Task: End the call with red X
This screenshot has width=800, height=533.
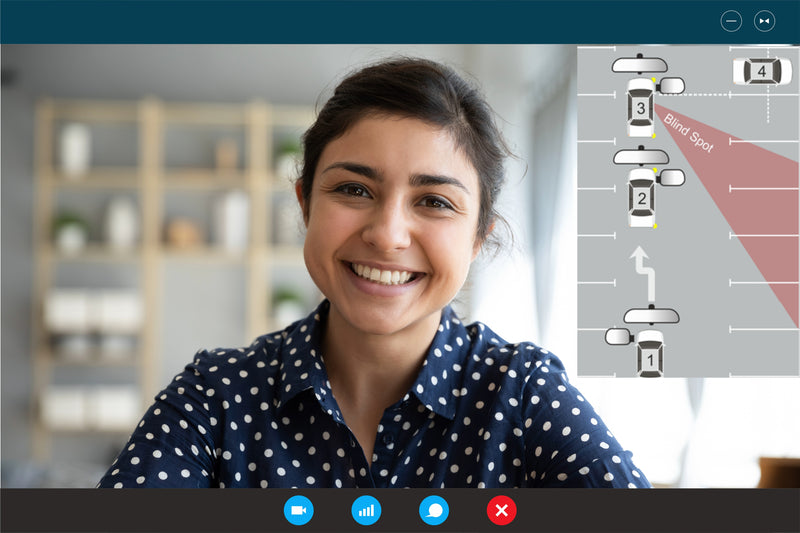Action: coord(502,510)
